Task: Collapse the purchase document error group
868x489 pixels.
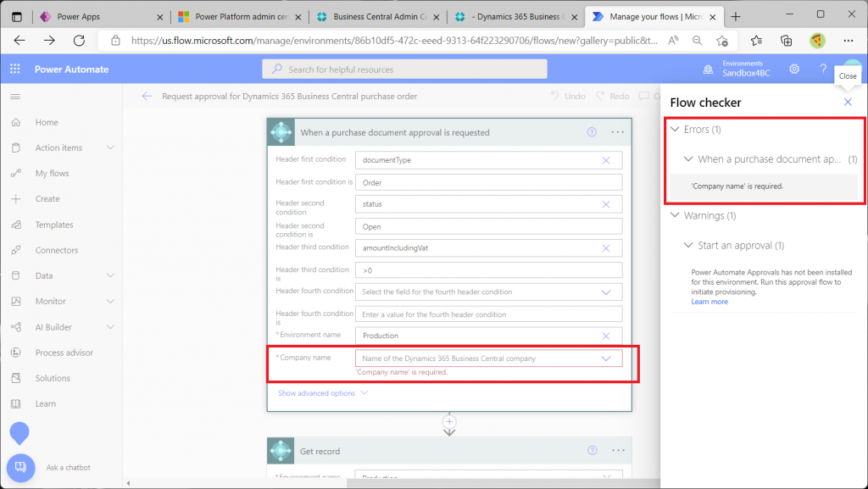Action: coord(688,158)
